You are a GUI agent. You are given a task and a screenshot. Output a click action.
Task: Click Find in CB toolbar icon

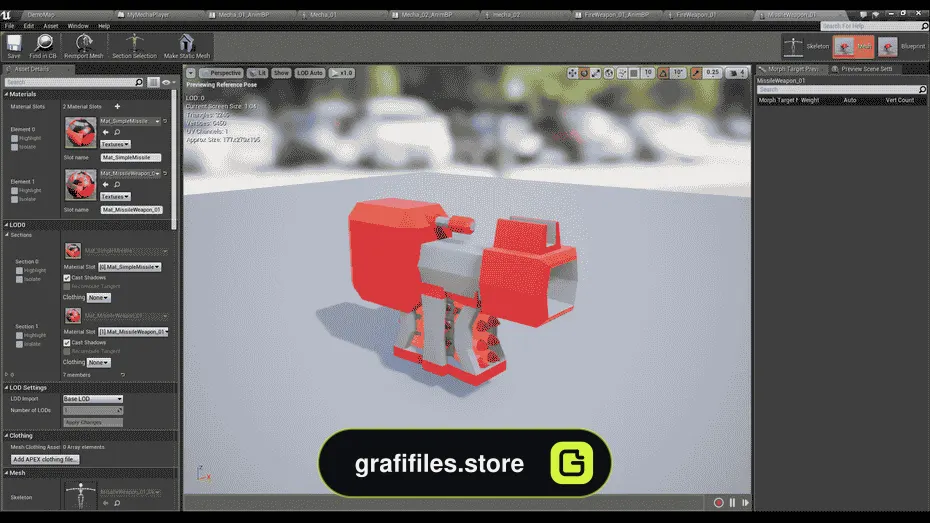click(43, 46)
